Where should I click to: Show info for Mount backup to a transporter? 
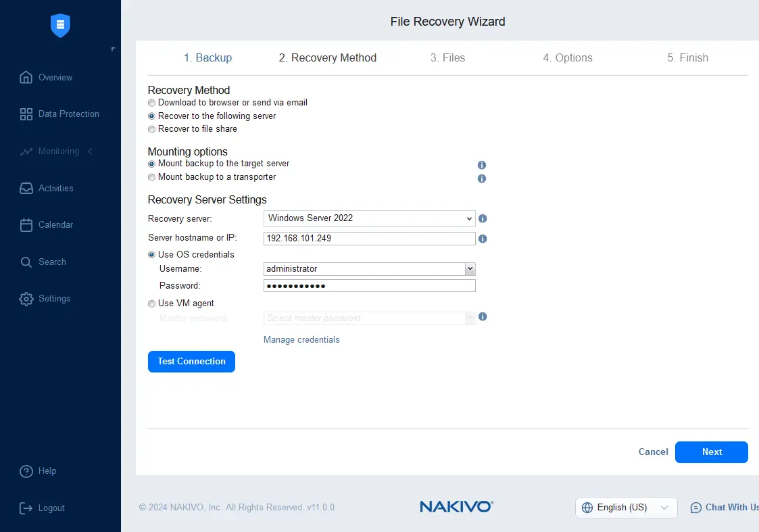[482, 178]
